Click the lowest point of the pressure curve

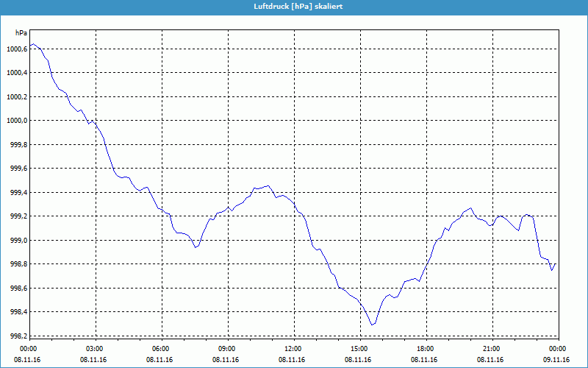[373, 325]
